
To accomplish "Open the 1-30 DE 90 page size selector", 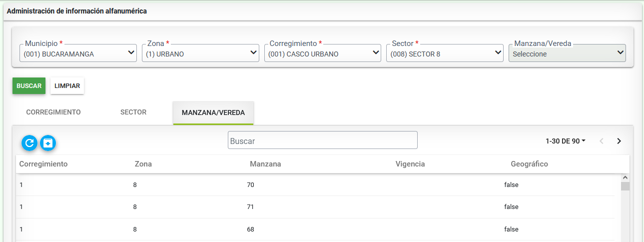I will [x=566, y=141].
